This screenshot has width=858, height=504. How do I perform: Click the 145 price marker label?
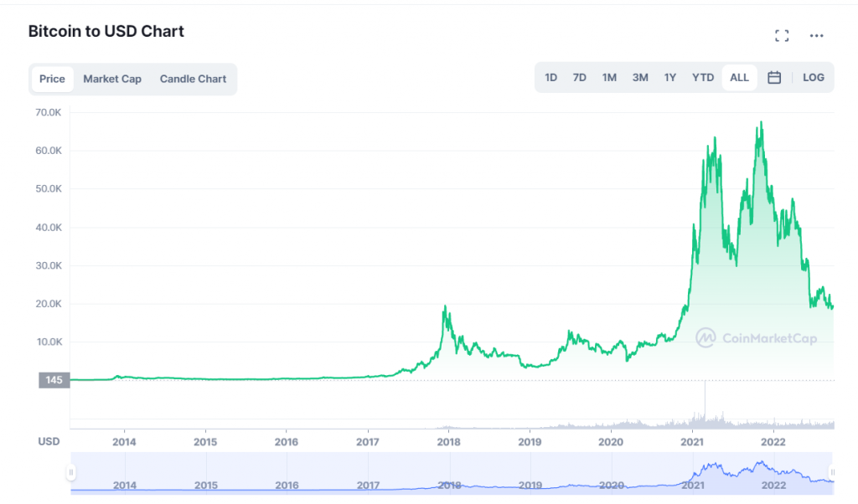click(54, 380)
